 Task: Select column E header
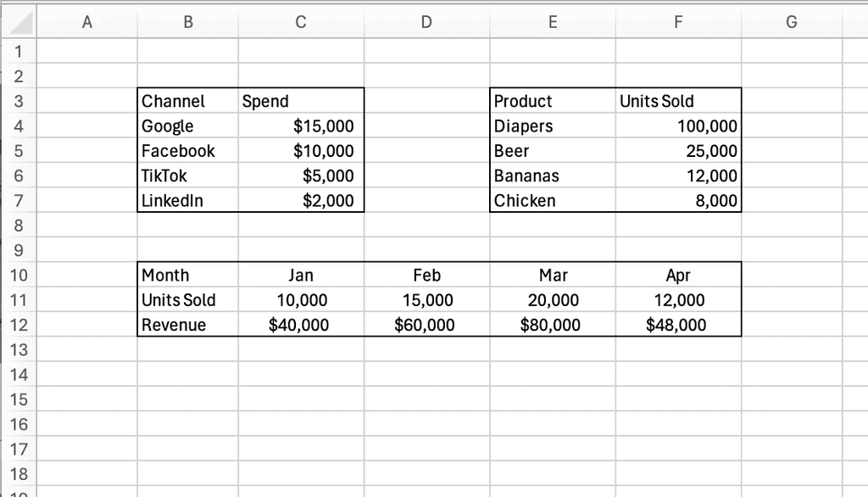(553, 23)
